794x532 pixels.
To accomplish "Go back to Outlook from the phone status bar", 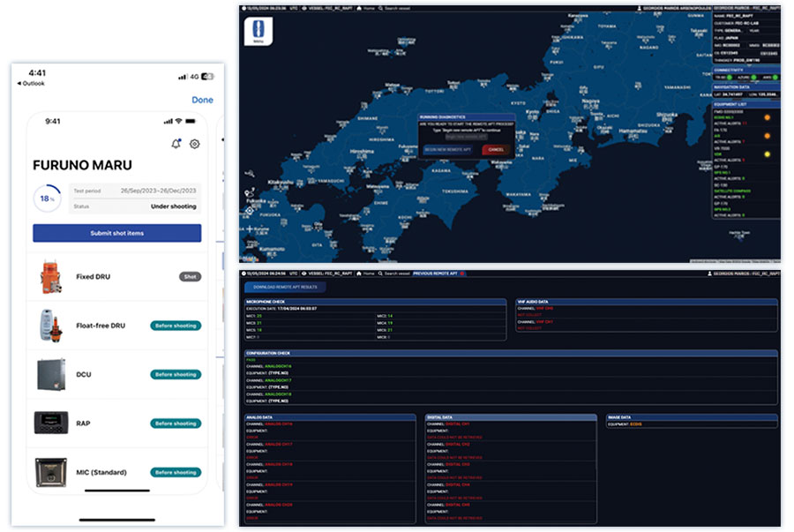I will 31,84.
